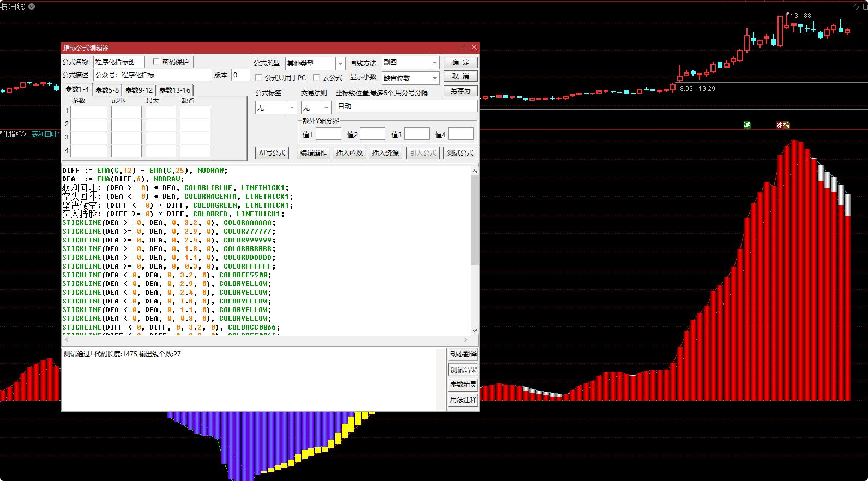The height and width of the screenshot is (481, 868).
Task: Open the 显示小数 dropdown showing 缺省位数
Action: 435,78
